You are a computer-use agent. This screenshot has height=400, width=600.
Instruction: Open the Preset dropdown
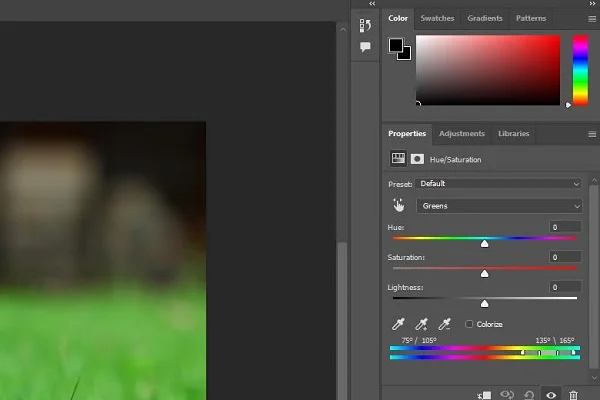pos(499,184)
